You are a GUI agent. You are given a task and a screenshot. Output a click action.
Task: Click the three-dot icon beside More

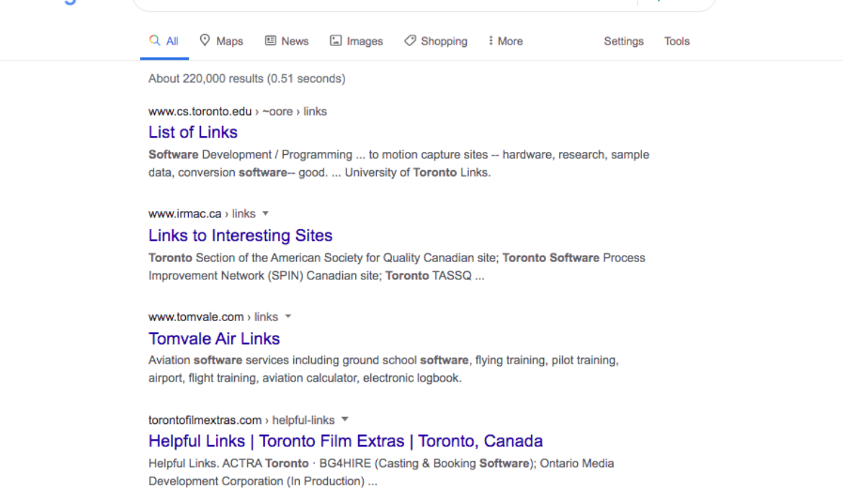pos(491,40)
